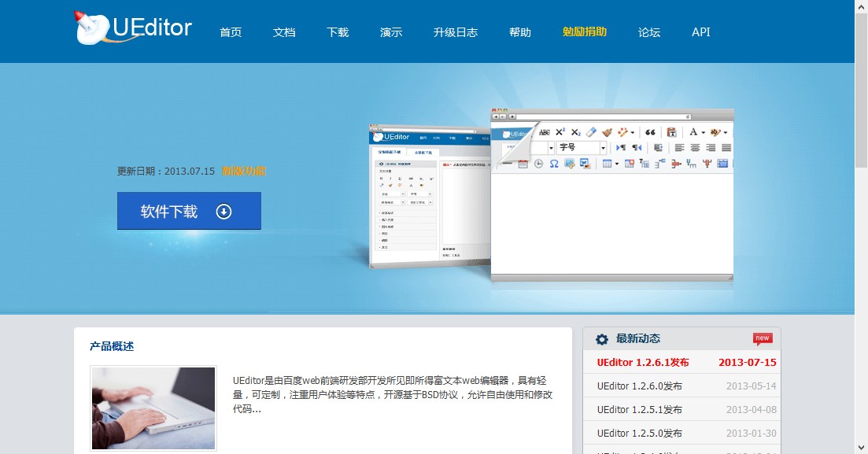The image size is (868, 454).
Task: Go to 下载 in the navigation bar
Action: [x=338, y=32]
